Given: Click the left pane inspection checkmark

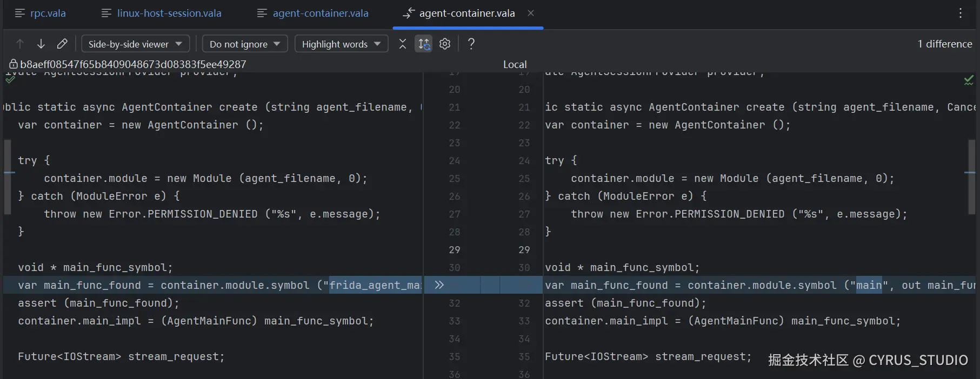Looking at the screenshot, I should point(10,79).
